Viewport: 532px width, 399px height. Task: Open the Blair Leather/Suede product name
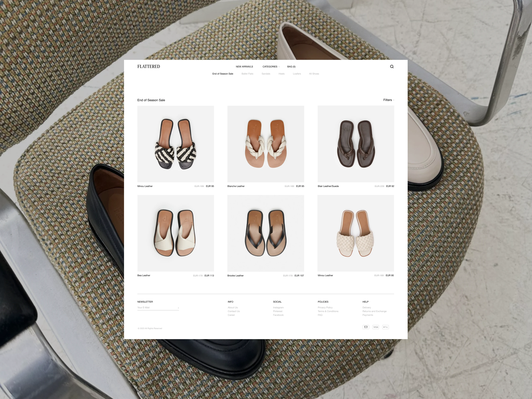click(x=328, y=186)
